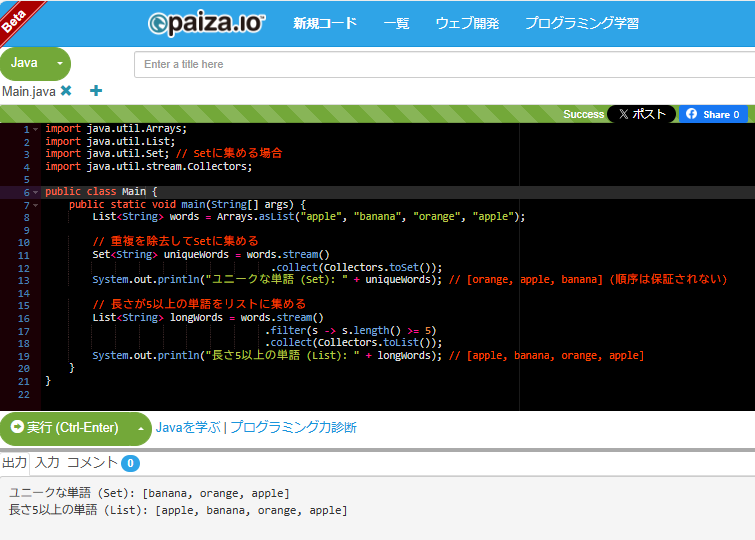Add a new file with plus icon
This screenshot has height=540, width=755.
point(96,91)
